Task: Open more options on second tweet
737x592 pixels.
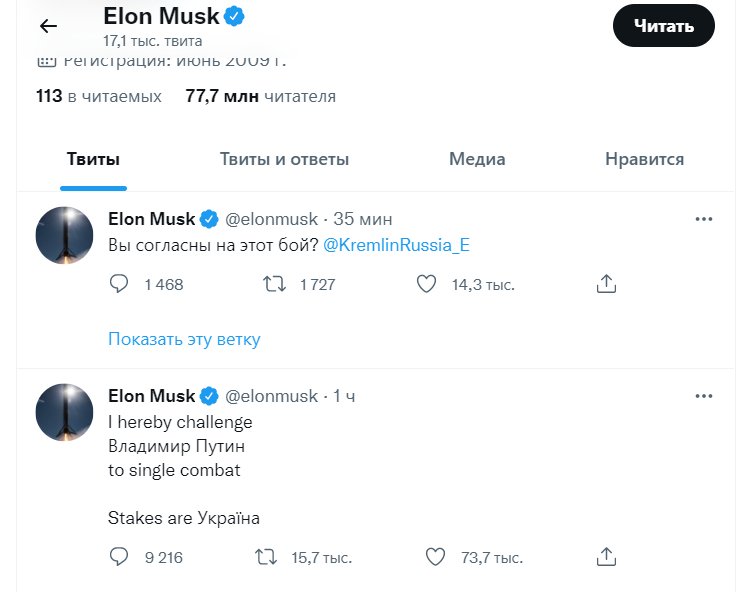Action: pos(704,396)
